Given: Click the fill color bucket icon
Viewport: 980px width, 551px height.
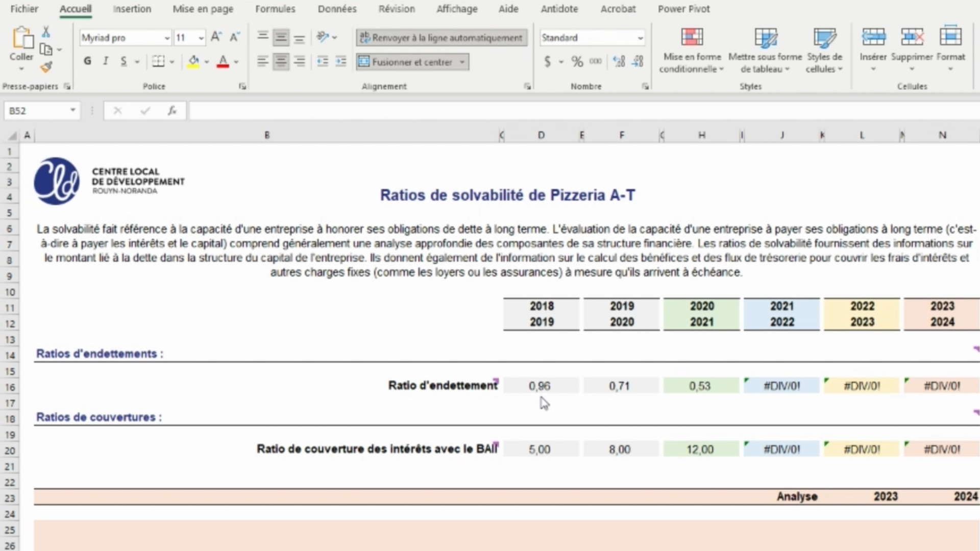Looking at the screenshot, I should pyautogui.click(x=193, y=62).
